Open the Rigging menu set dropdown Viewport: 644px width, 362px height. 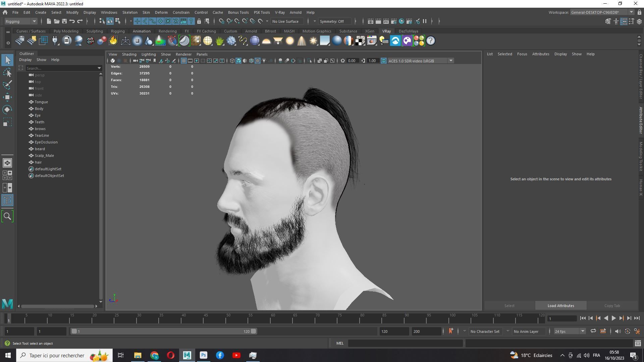[x=21, y=21]
